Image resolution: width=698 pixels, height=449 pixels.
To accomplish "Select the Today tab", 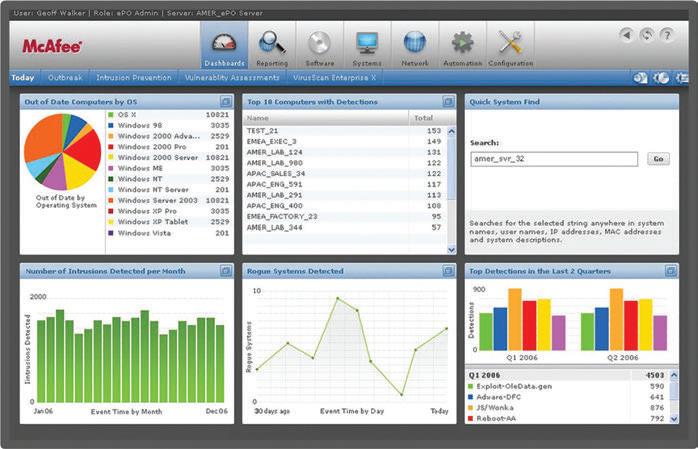I will (x=23, y=77).
